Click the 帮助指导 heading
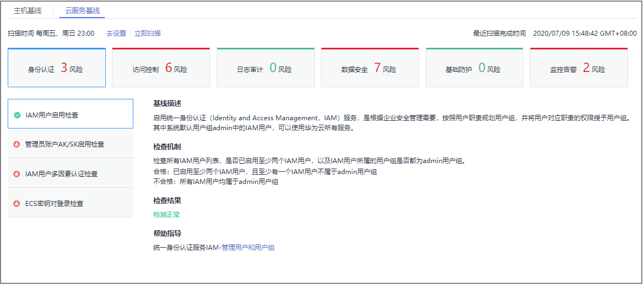 [x=167, y=234]
